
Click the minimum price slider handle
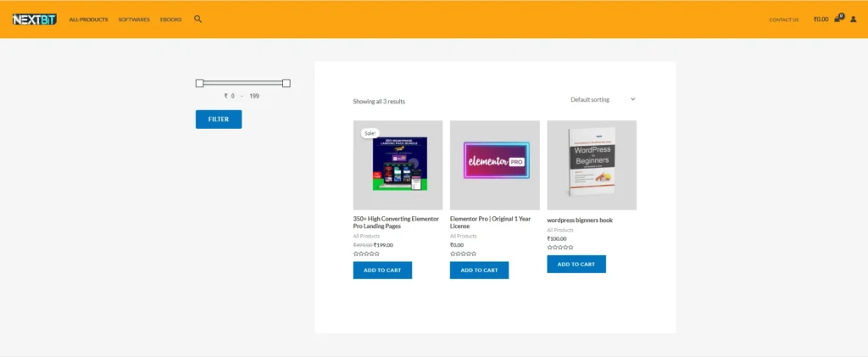coord(200,83)
